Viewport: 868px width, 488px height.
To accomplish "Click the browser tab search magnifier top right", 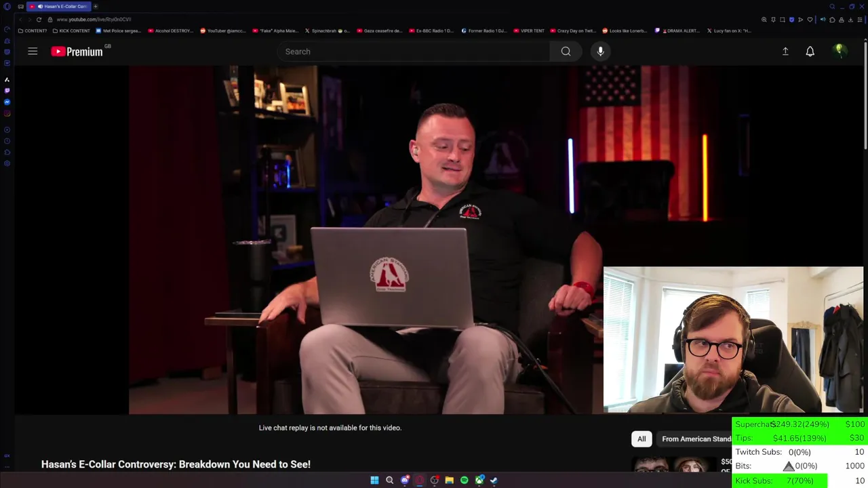I will [832, 6].
